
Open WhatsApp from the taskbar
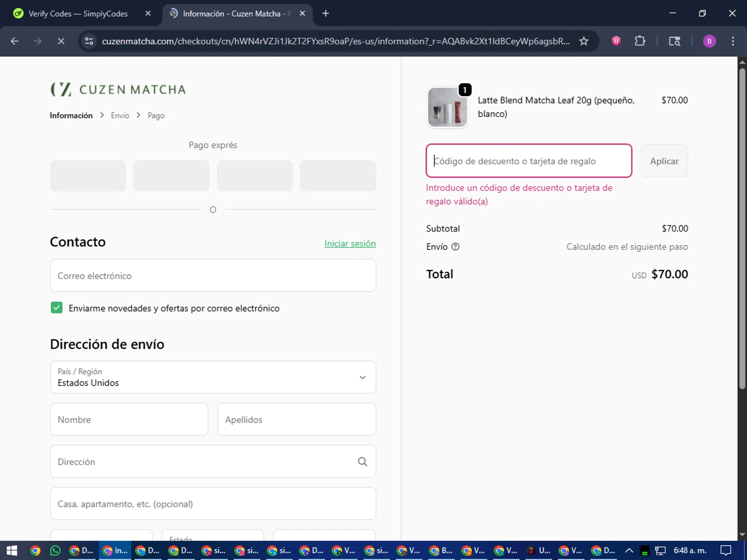(x=55, y=550)
